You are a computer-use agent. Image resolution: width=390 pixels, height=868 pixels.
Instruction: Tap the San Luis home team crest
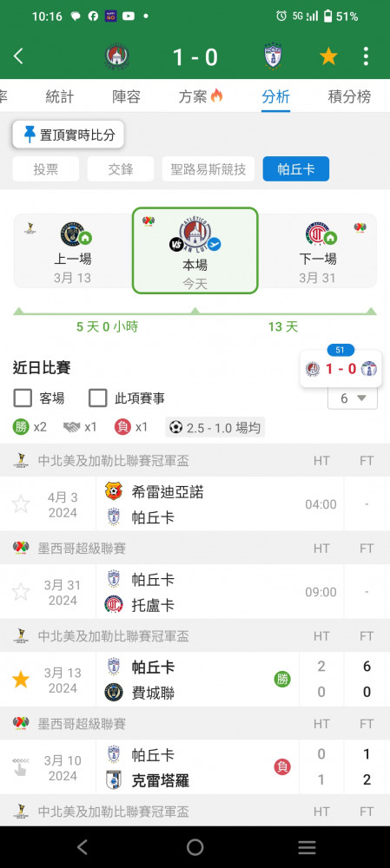(x=117, y=56)
